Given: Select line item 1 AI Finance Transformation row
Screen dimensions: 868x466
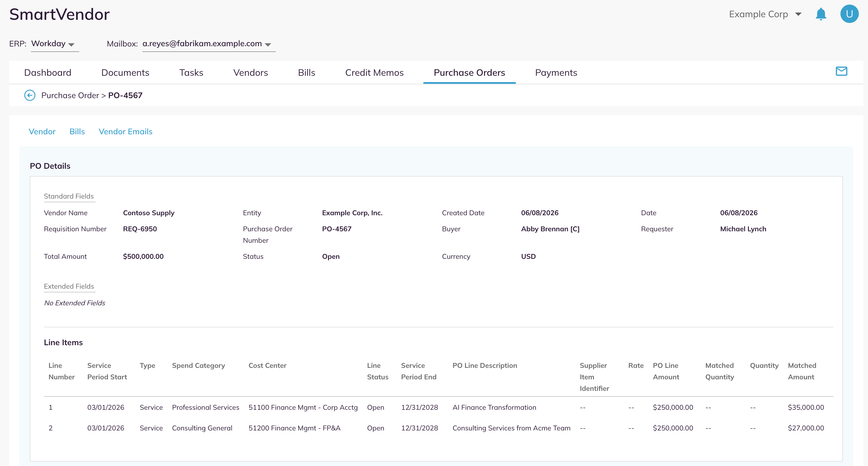Looking at the screenshot, I should [x=438, y=407].
